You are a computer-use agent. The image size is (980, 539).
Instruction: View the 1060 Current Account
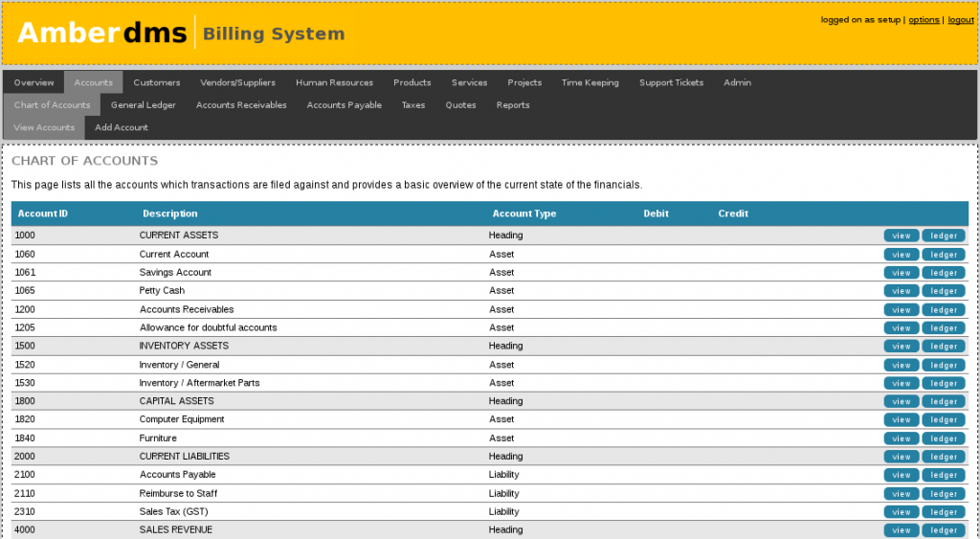pos(902,255)
